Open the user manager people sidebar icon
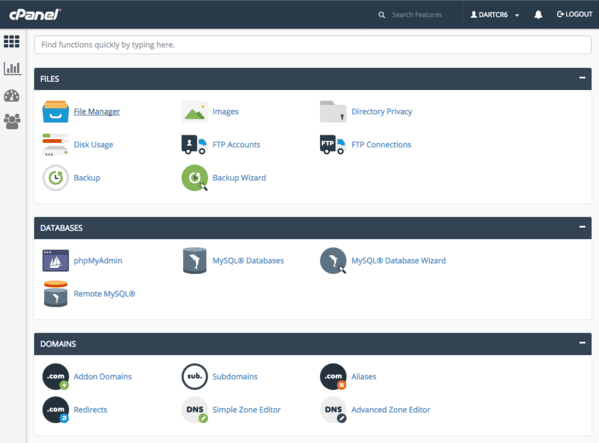 [x=12, y=121]
